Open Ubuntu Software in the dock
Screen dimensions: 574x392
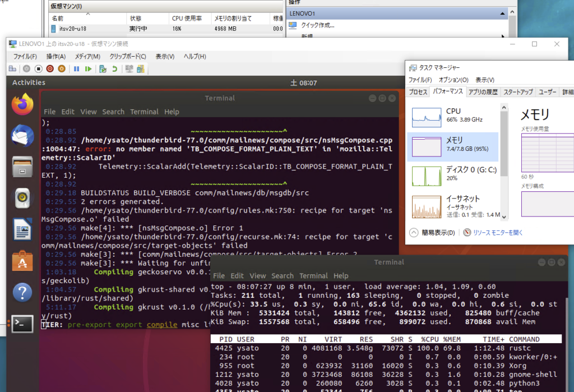click(x=22, y=261)
